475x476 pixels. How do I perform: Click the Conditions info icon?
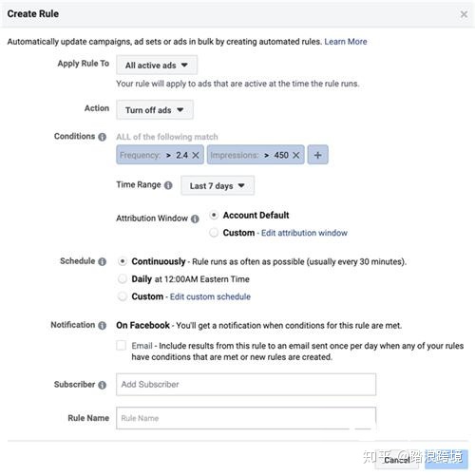pyautogui.click(x=102, y=137)
